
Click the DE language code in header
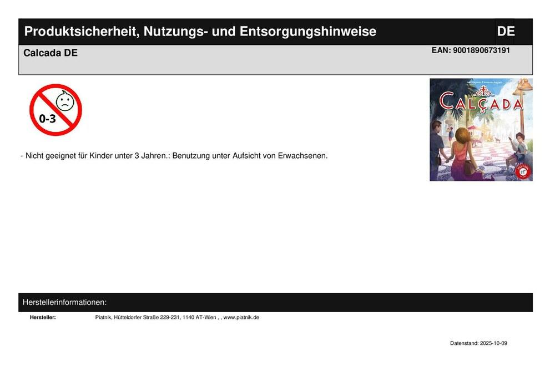(506, 32)
